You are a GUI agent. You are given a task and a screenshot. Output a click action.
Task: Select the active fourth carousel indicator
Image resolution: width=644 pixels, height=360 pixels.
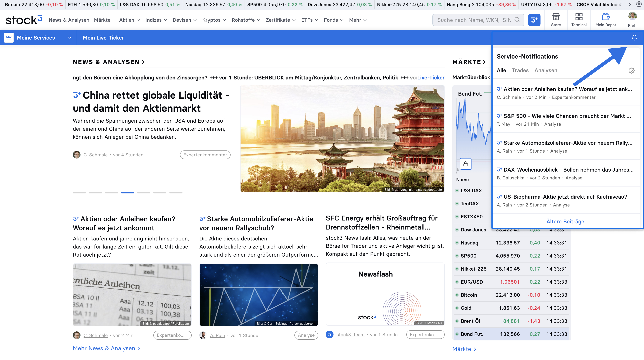coord(127,192)
